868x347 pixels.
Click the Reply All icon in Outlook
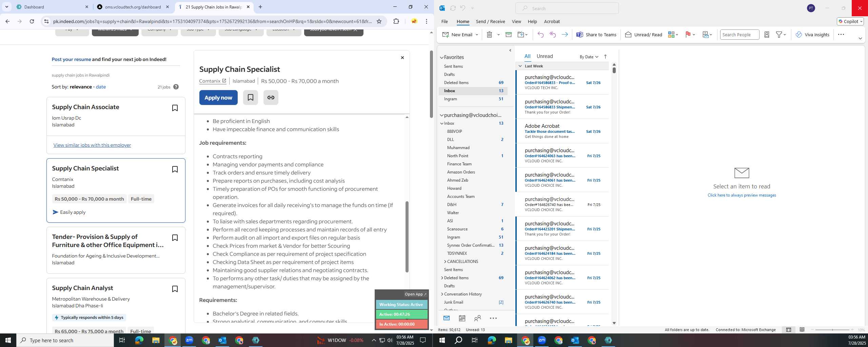pos(553,35)
